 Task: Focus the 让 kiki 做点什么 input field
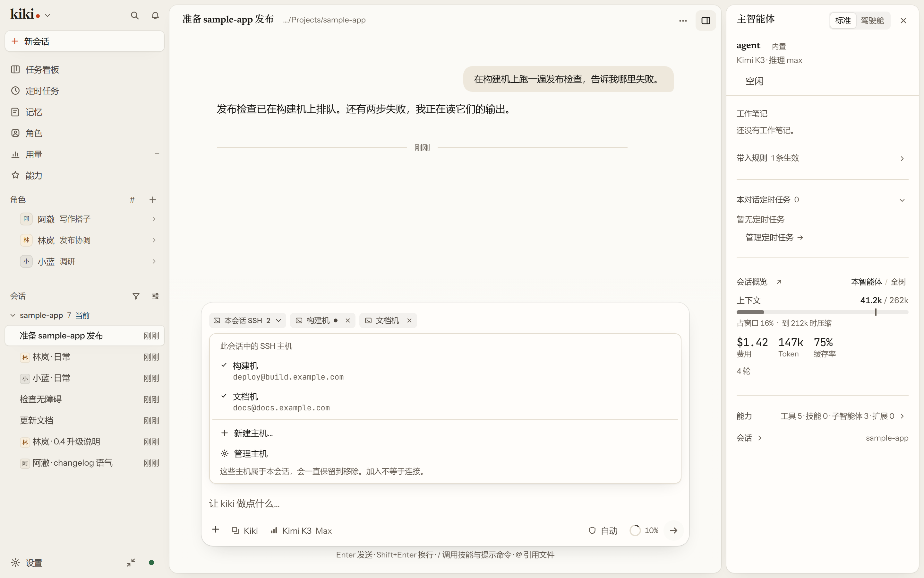445,504
